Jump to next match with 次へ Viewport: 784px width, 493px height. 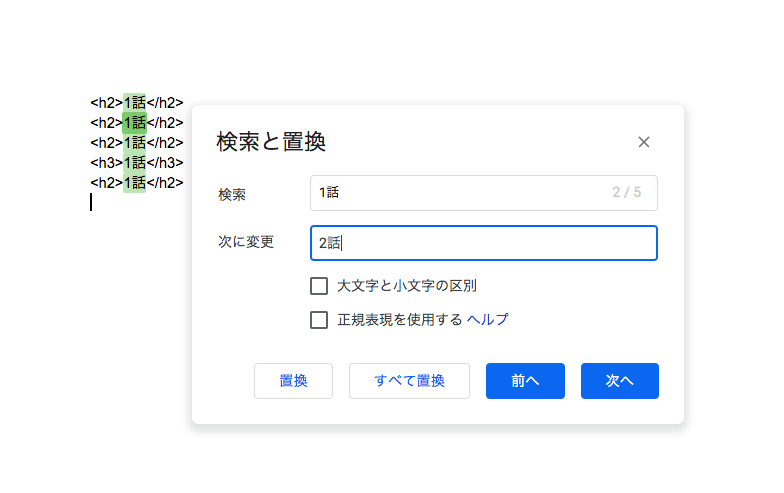pyautogui.click(x=620, y=381)
